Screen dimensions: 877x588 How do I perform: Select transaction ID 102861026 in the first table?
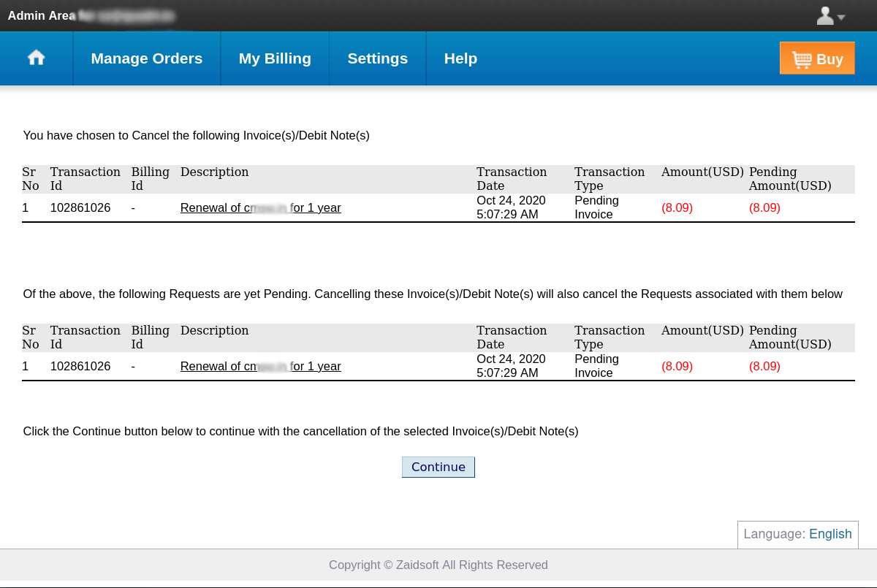pyautogui.click(x=80, y=208)
